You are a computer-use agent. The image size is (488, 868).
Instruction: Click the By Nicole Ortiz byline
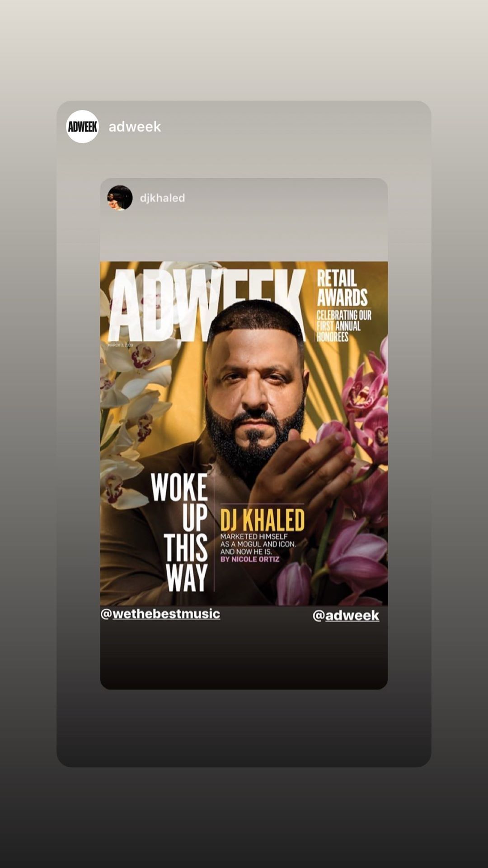[250, 559]
